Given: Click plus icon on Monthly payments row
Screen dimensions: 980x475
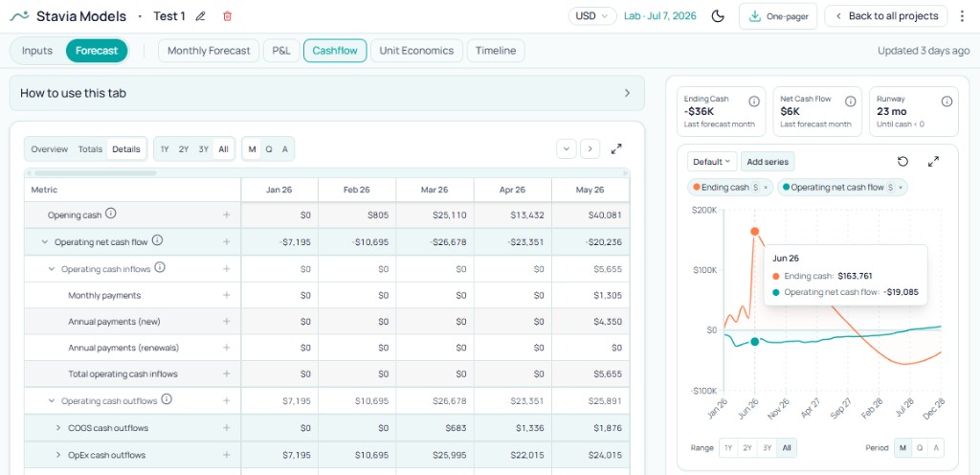Looking at the screenshot, I should click(226, 296).
